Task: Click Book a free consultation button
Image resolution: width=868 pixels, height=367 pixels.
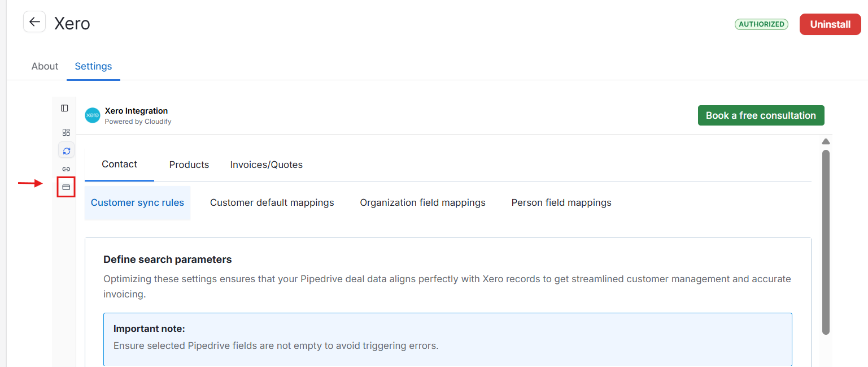Action: click(x=761, y=115)
